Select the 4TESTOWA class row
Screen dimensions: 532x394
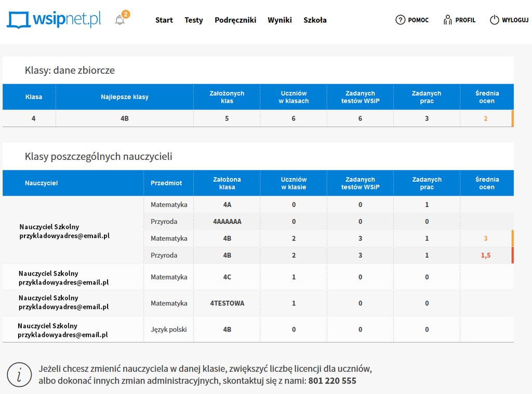[x=258, y=303]
